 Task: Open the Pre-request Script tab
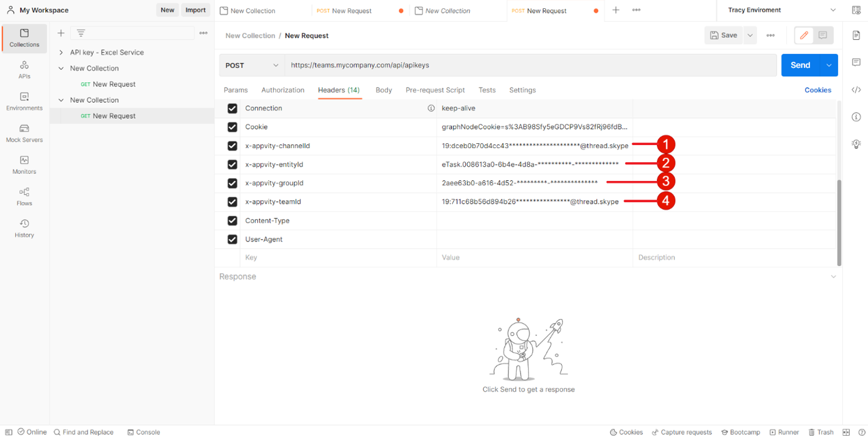(x=435, y=90)
